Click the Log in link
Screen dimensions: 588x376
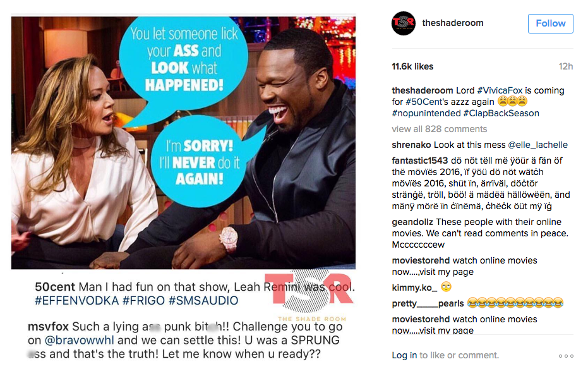(404, 355)
